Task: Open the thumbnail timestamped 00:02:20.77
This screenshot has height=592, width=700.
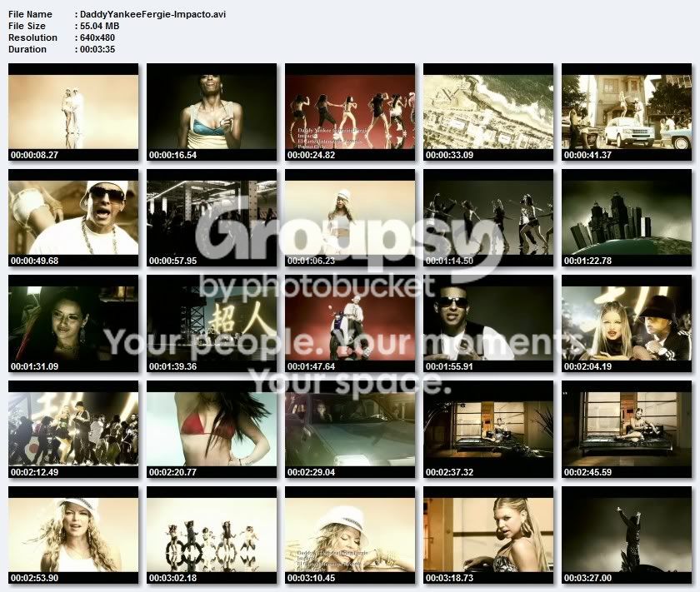Action: [x=212, y=429]
